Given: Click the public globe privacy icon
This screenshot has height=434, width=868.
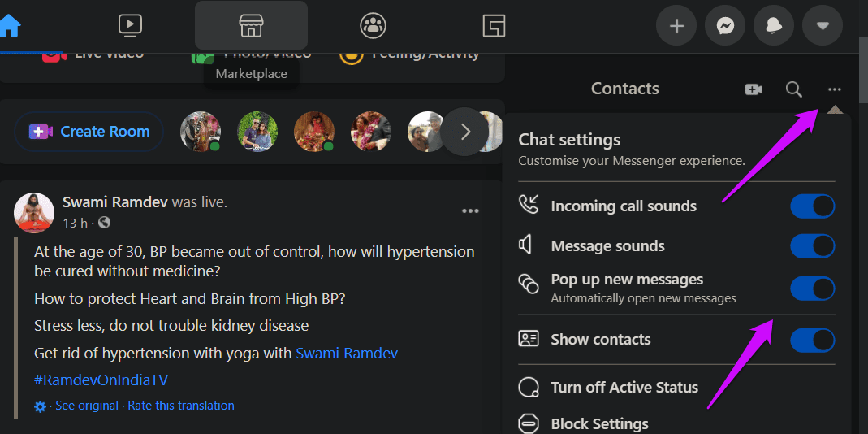Looking at the screenshot, I should coord(104,223).
